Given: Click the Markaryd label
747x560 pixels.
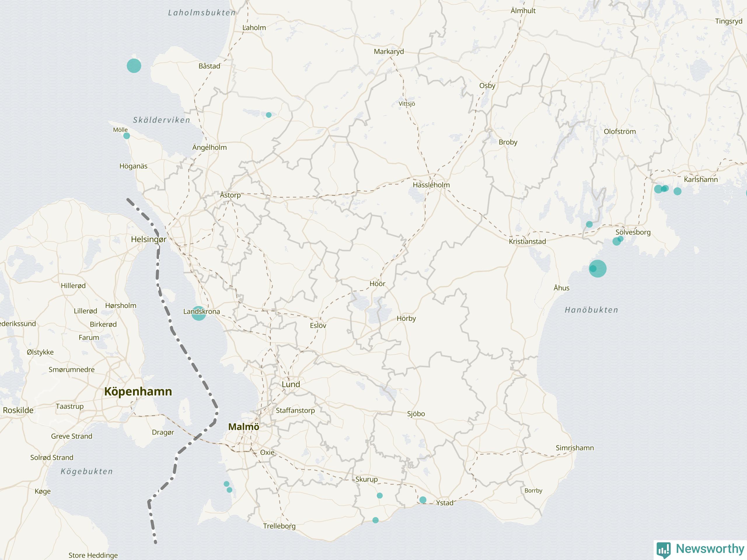Looking at the screenshot, I should [x=389, y=51].
